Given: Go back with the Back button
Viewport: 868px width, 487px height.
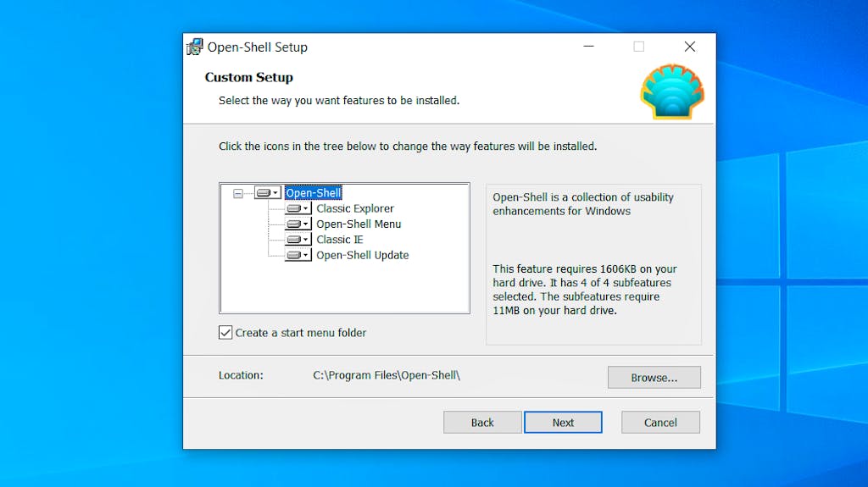Looking at the screenshot, I should (x=482, y=423).
